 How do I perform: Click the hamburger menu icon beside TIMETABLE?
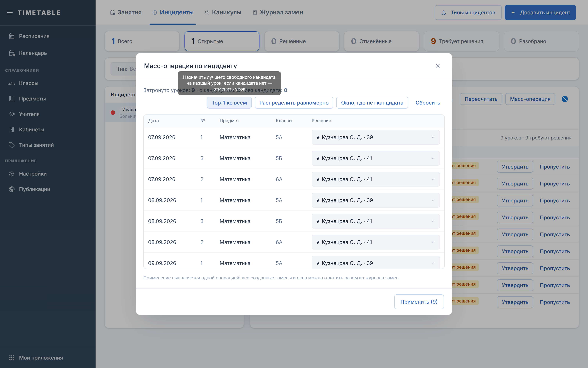10,12
